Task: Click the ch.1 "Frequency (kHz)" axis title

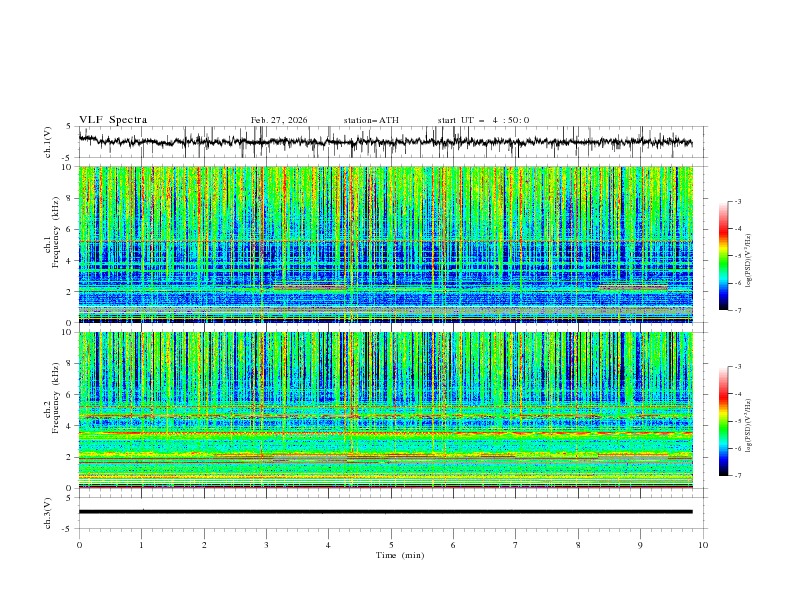Action: click(55, 233)
